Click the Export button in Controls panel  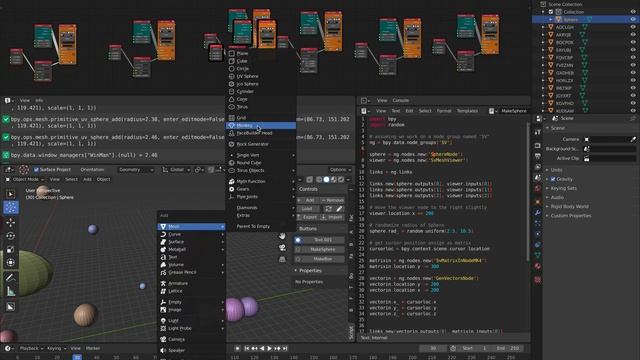click(307, 217)
